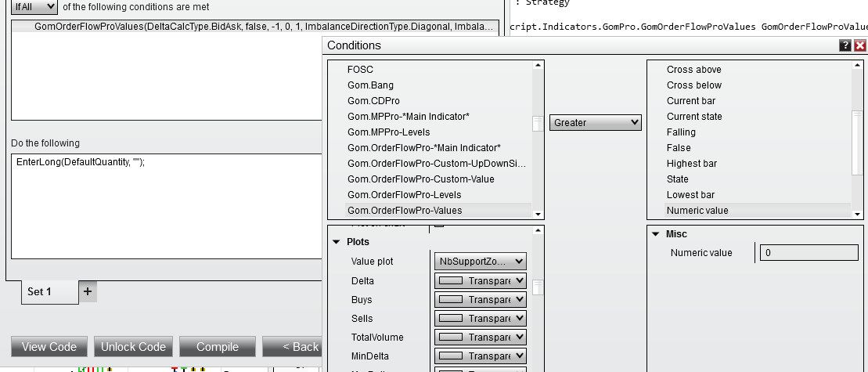Click down arrow of right list scrollbar
868x372 pixels.
pyautogui.click(x=857, y=215)
